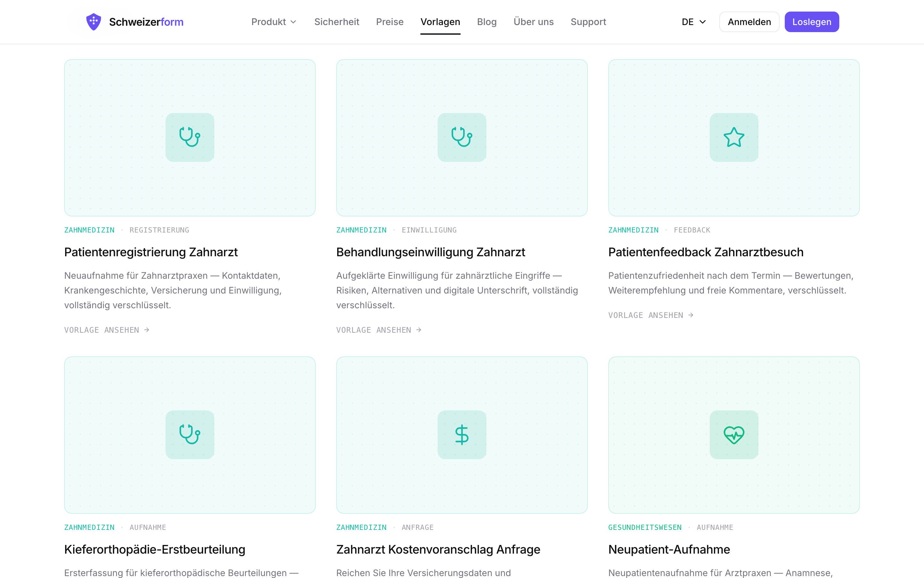Click arrow next to Vorlage ansehen under Patientenfeedback
924x578 pixels.
(x=691, y=315)
